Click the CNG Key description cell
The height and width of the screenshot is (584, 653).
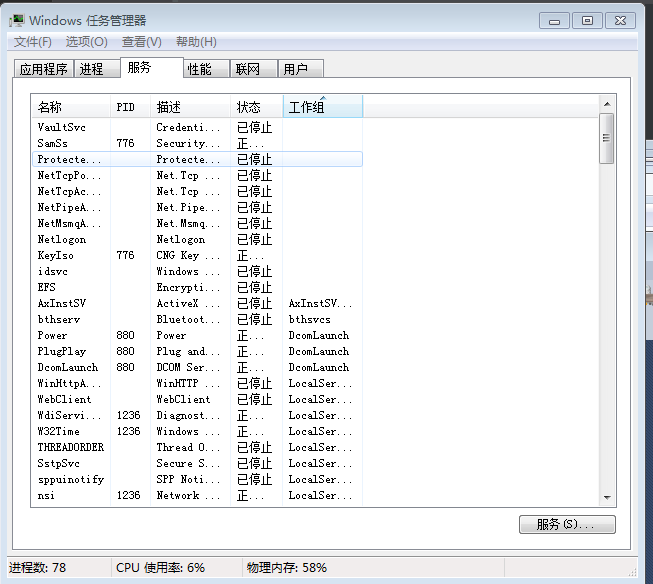[188, 255]
